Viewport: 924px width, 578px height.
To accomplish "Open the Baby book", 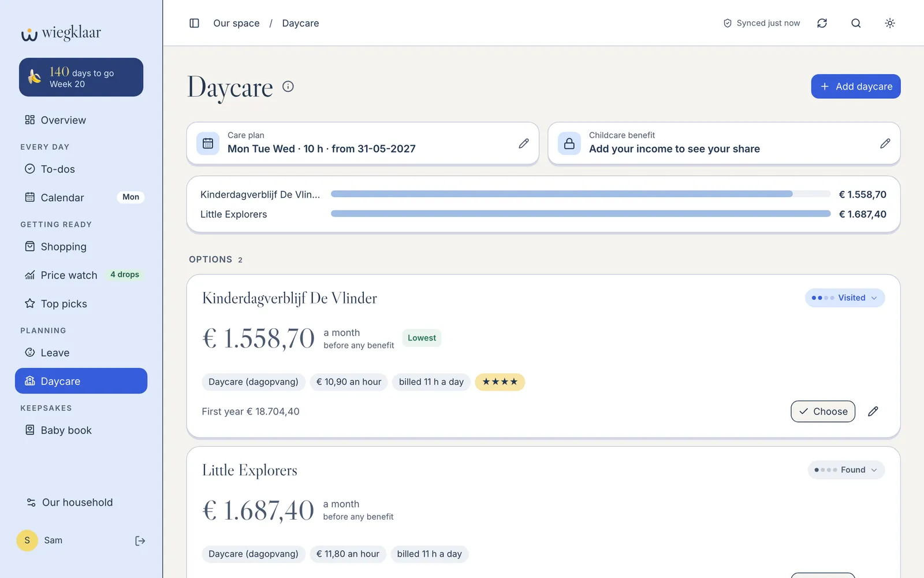I will pyautogui.click(x=81, y=430).
